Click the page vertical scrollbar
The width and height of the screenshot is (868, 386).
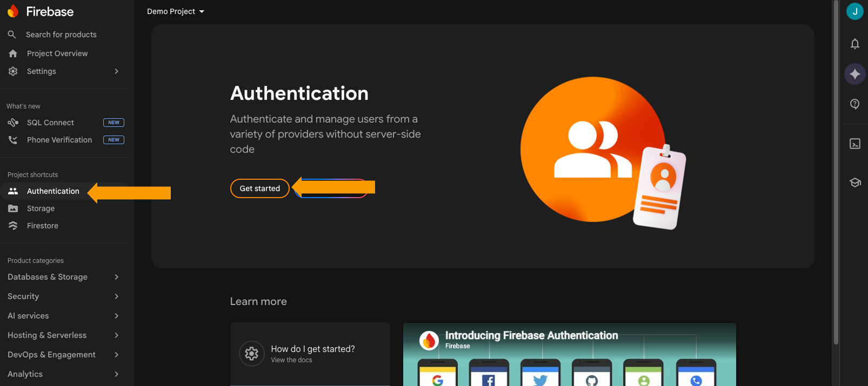pyautogui.click(x=836, y=172)
